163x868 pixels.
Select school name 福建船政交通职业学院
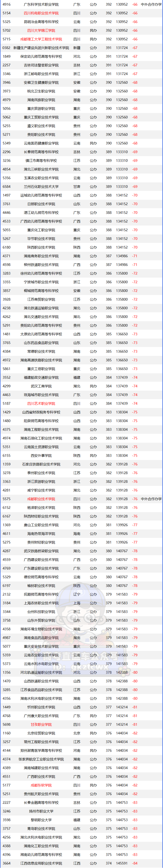(x=41, y=377)
